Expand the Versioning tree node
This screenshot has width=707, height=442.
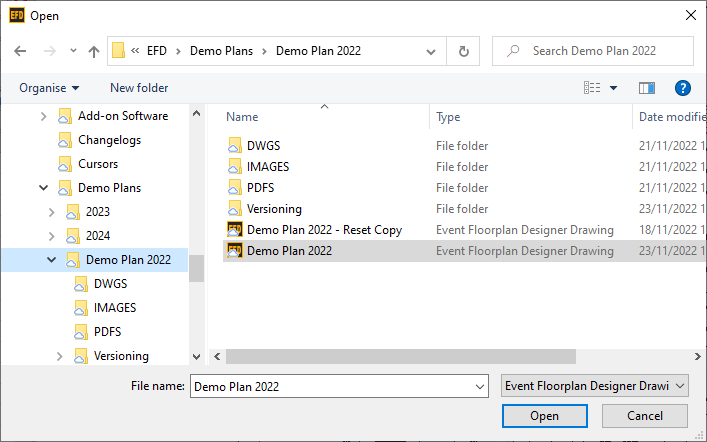pos(60,356)
